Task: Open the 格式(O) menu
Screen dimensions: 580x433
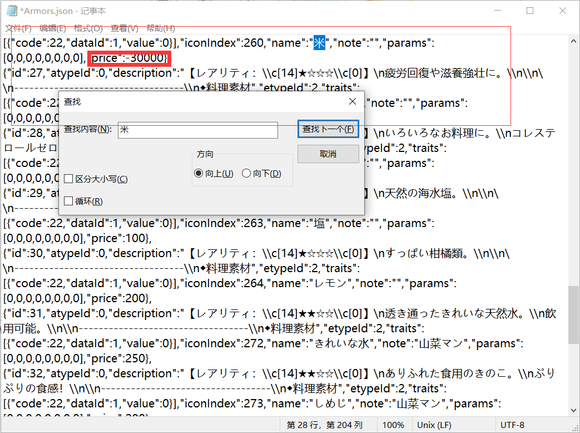Action: pos(88,28)
